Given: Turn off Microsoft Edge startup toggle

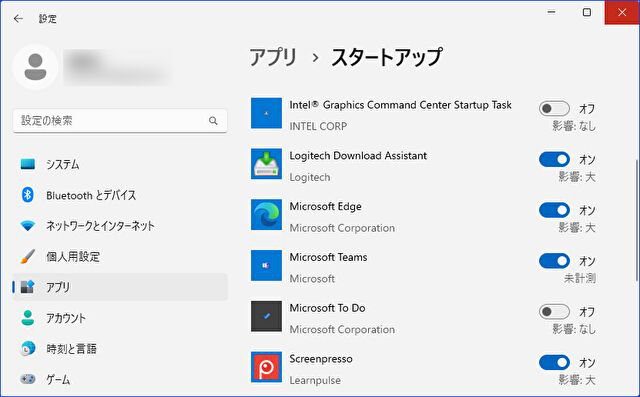Looking at the screenshot, I should click(554, 210).
